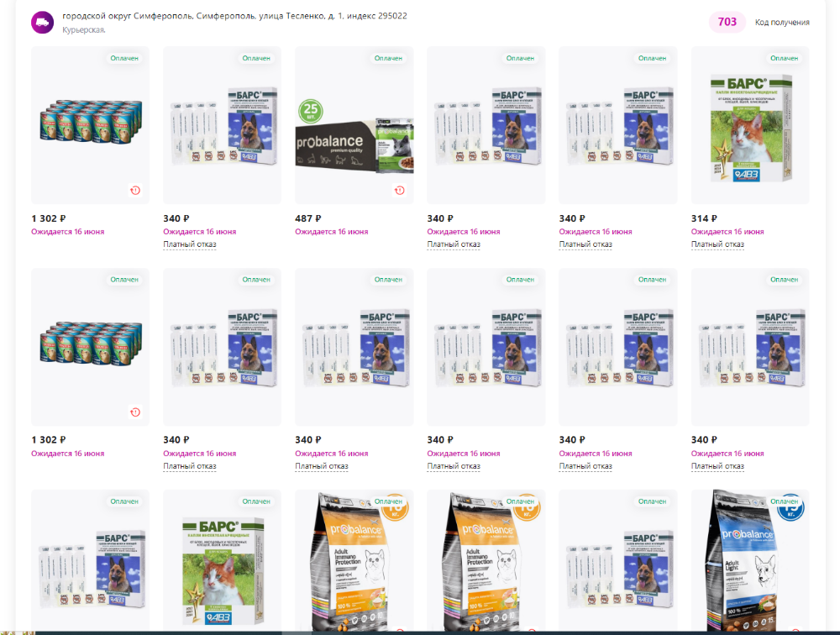Open the probalance 25-pack pouch product image
The width and height of the screenshot is (840, 635).
(x=354, y=125)
